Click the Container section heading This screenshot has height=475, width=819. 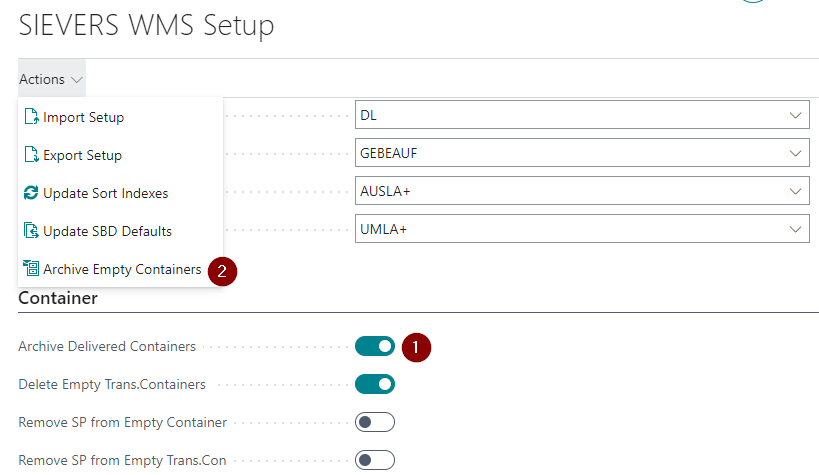(58, 298)
